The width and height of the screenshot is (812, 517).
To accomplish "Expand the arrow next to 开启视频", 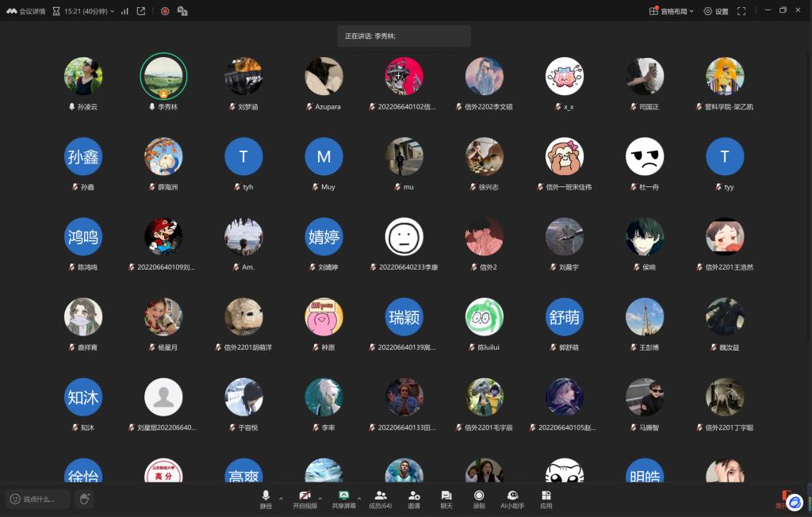I will (320, 499).
